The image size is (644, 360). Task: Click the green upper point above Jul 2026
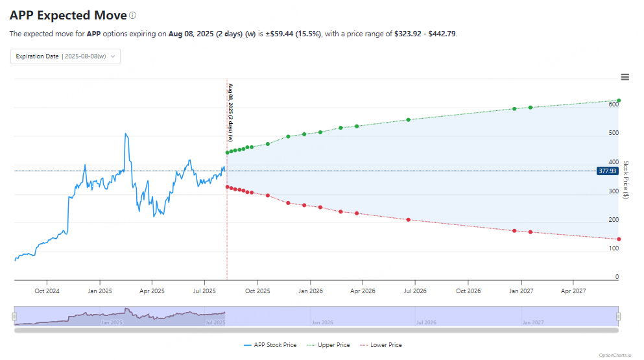point(408,120)
